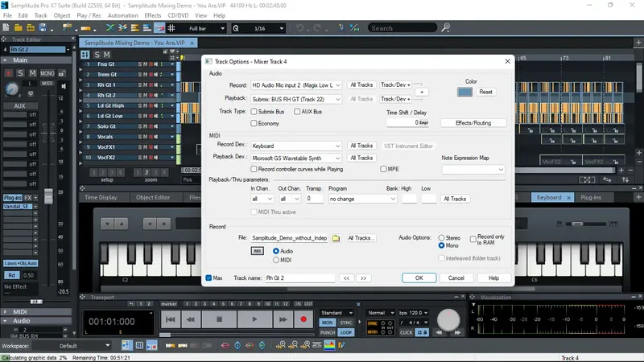Enable the Submix Bus checkbox
644x362 pixels.
[254, 111]
